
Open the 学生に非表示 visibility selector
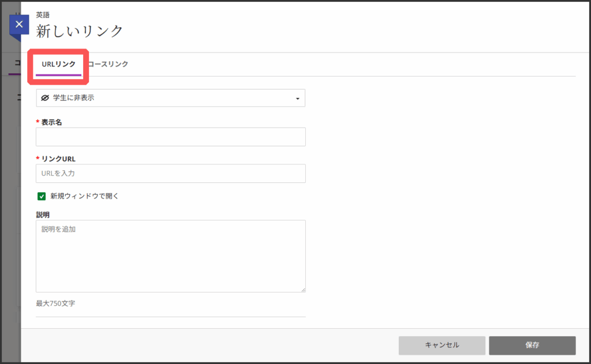tap(170, 98)
